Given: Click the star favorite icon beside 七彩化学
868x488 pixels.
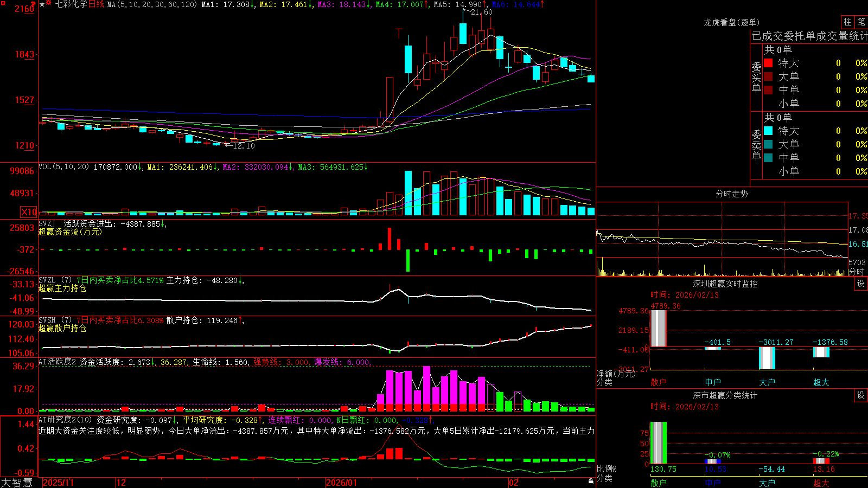Looking at the screenshot, I should (x=42, y=4).
